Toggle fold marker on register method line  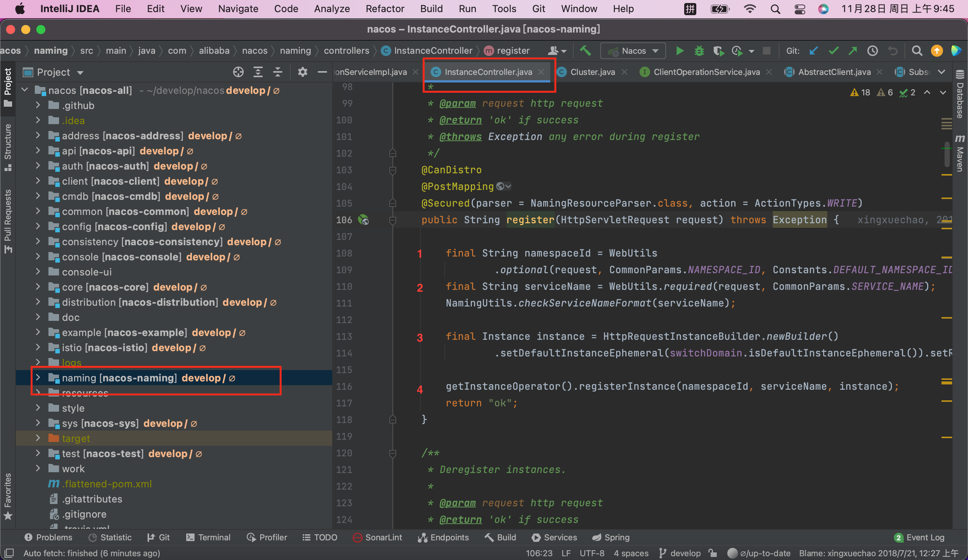pyautogui.click(x=392, y=220)
